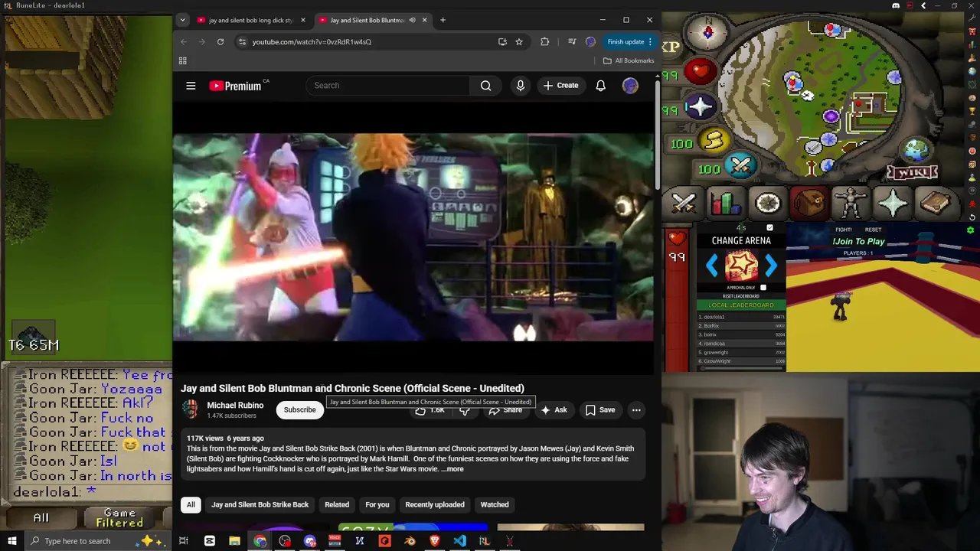980x551 pixels.
Task: Open Discord from the RuneLite title bar
Action: point(896,5)
